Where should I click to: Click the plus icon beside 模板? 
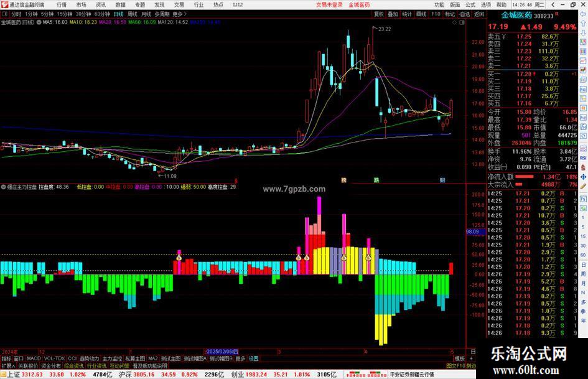[x=471, y=358]
